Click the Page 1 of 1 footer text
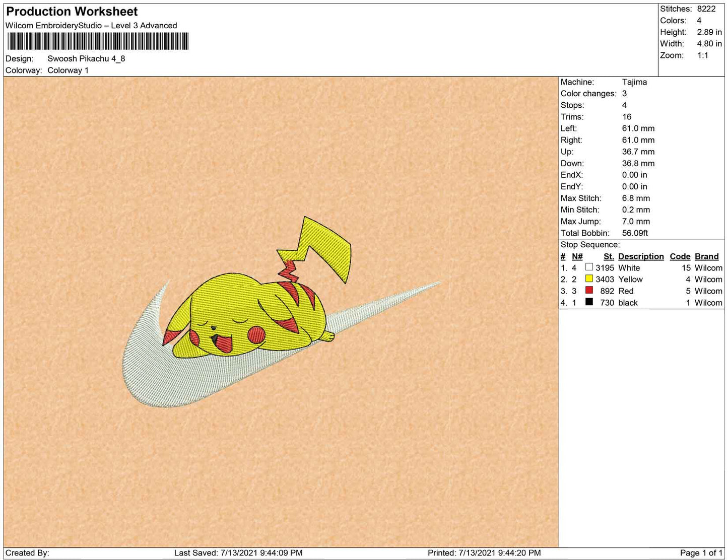The width and height of the screenshot is (728, 560). [x=701, y=552]
